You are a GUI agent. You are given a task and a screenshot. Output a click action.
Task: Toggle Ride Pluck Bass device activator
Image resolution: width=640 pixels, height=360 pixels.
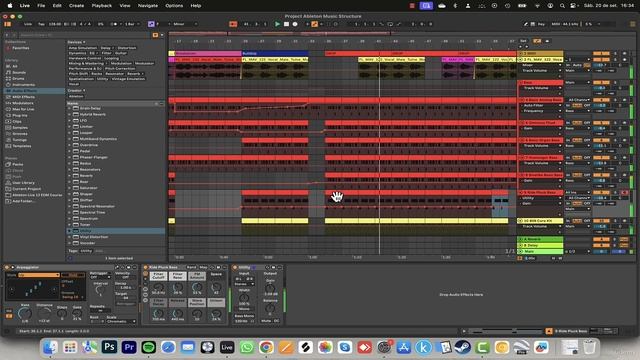point(145,267)
